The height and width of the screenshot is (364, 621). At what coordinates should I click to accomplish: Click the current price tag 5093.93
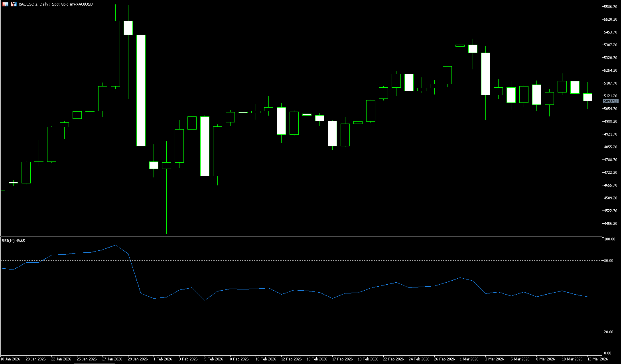click(x=610, y=101)
